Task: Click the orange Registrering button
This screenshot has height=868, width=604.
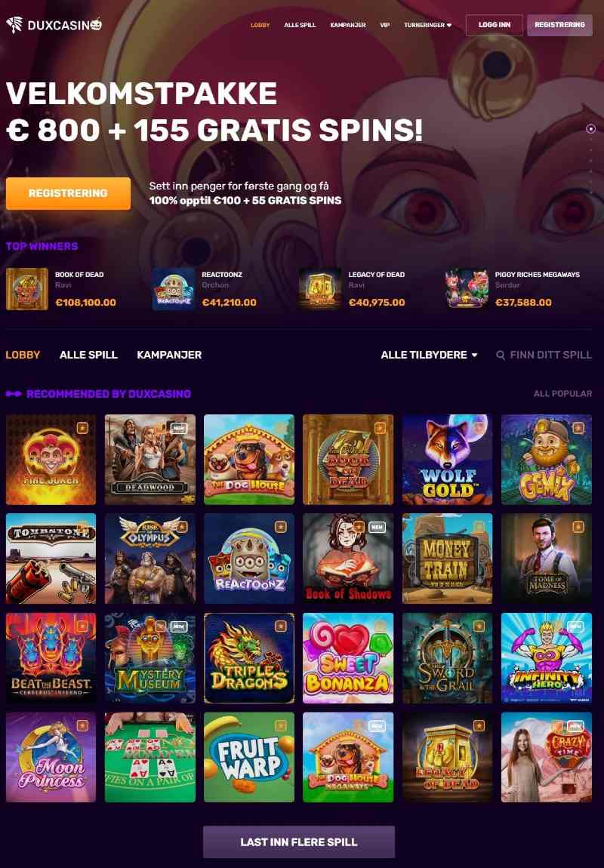Action: (x=68, y=193)
